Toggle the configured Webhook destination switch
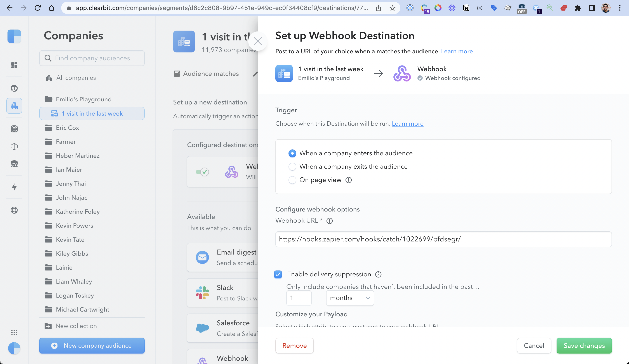This screenshot has width=629, height=364. (x=202, y=172)
